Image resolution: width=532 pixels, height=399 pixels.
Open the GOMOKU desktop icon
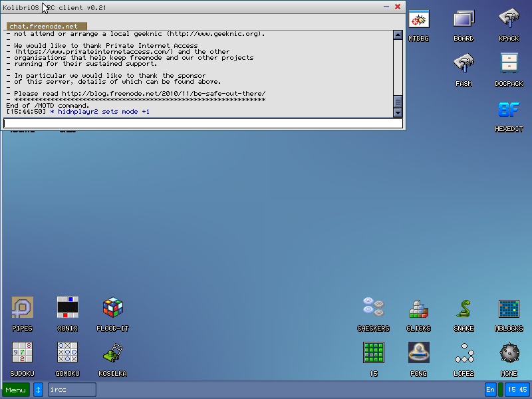point(67,352)
